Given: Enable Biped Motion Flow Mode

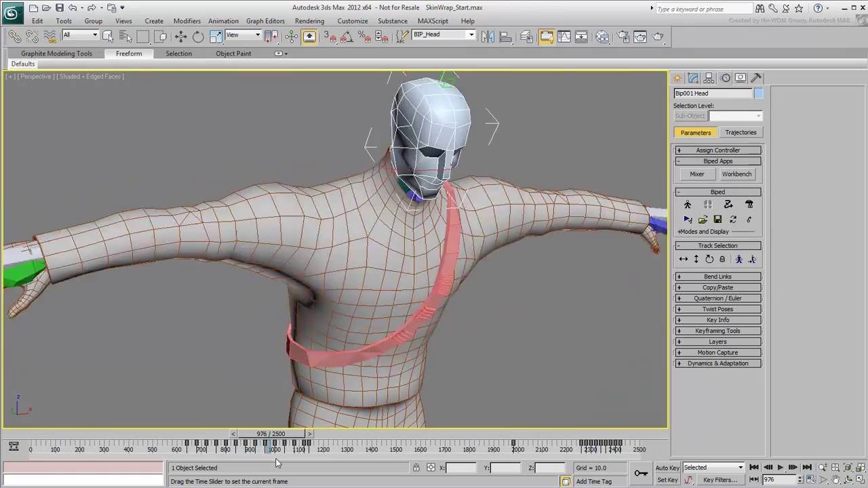Looking at the screenshot, I should (728, 205).
